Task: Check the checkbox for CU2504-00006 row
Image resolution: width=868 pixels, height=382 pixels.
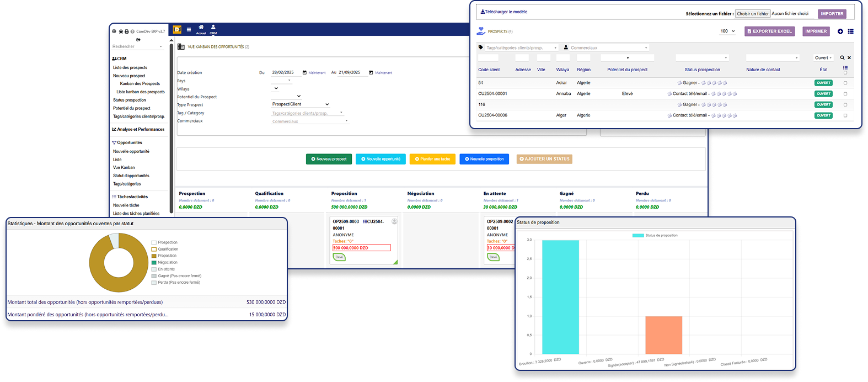Action: tap(845, 115)
